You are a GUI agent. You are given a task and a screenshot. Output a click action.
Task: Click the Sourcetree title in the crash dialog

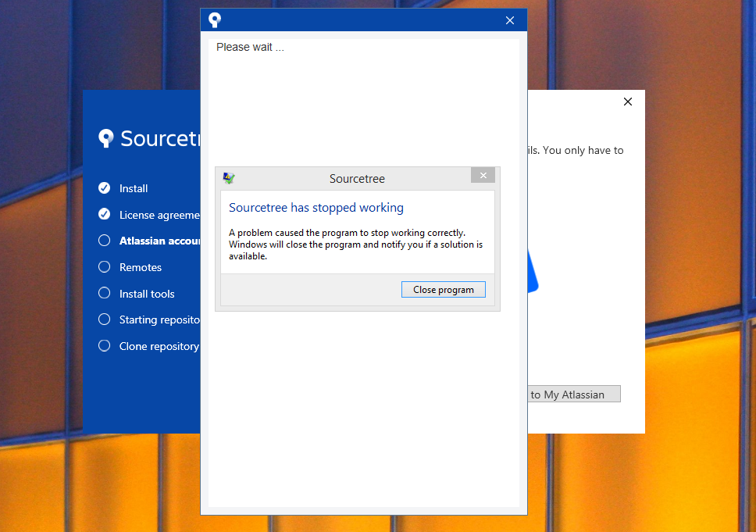click(357, 179)
